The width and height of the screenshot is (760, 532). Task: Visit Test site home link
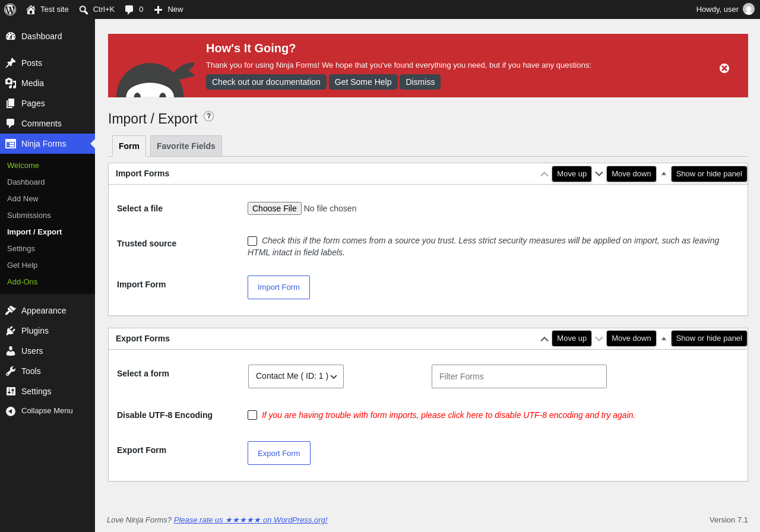47,9
